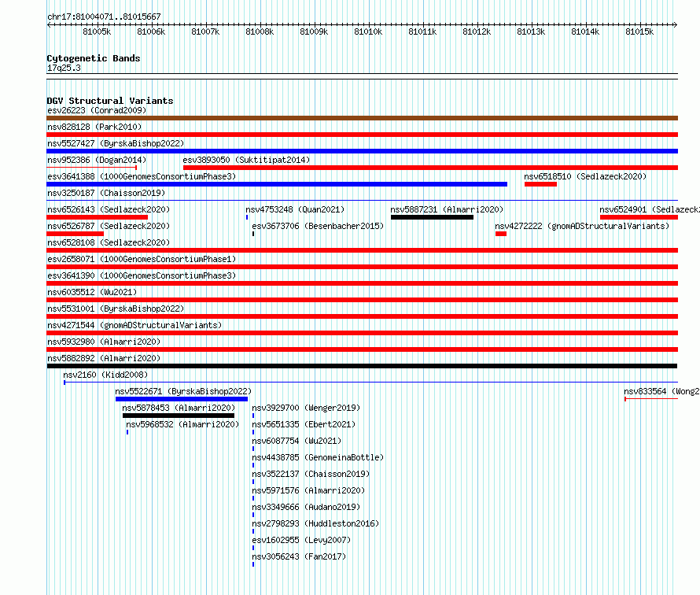Click the nsv6518510 (Sedlazeck2020) label
The width and height of the screenshot is (700, 595).
(585, 176)
